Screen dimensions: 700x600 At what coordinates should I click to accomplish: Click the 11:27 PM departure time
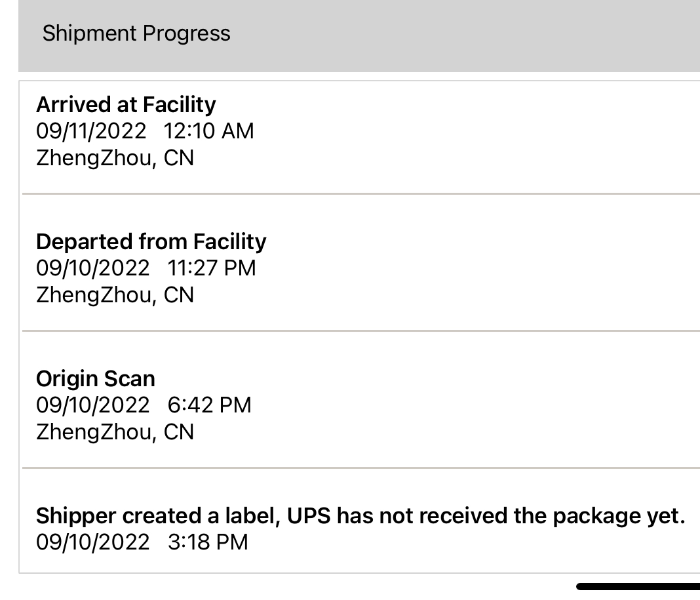(212, 268)
